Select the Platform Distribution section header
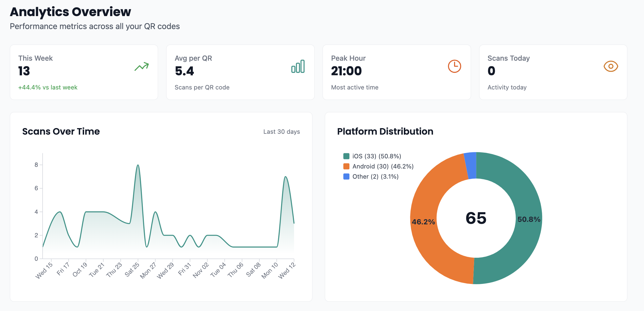The width and height of the screenshot is (644, 311). (x=385, y=131)
